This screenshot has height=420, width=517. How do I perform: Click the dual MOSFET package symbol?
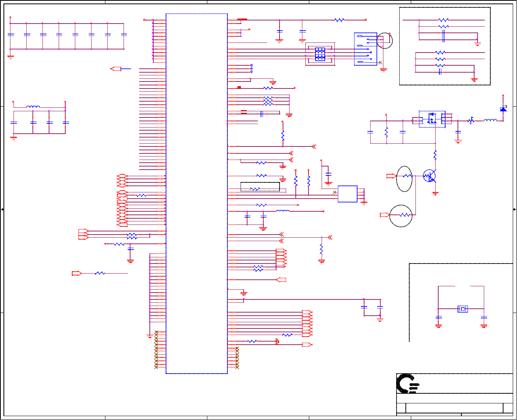point(432,120)
